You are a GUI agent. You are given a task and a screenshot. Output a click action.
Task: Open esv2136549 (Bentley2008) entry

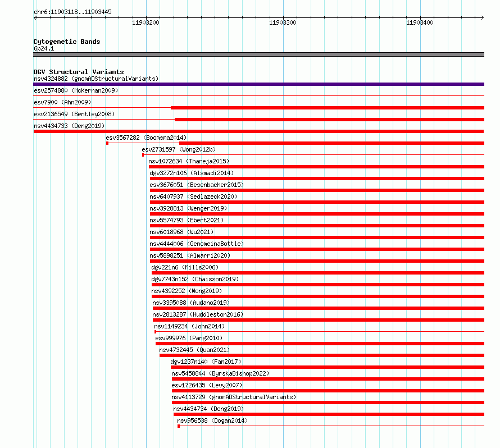pyautogui.click(x=74, y=114)
